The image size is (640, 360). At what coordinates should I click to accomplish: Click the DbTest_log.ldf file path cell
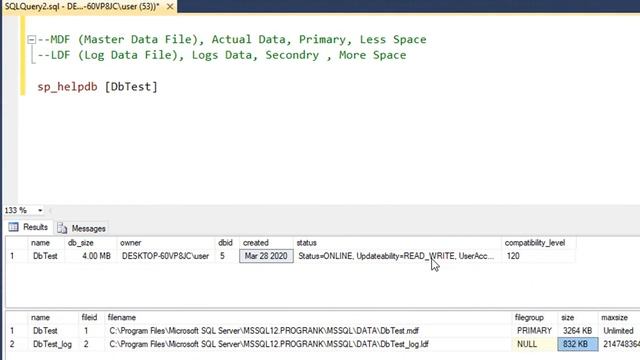tap(307, 344)
